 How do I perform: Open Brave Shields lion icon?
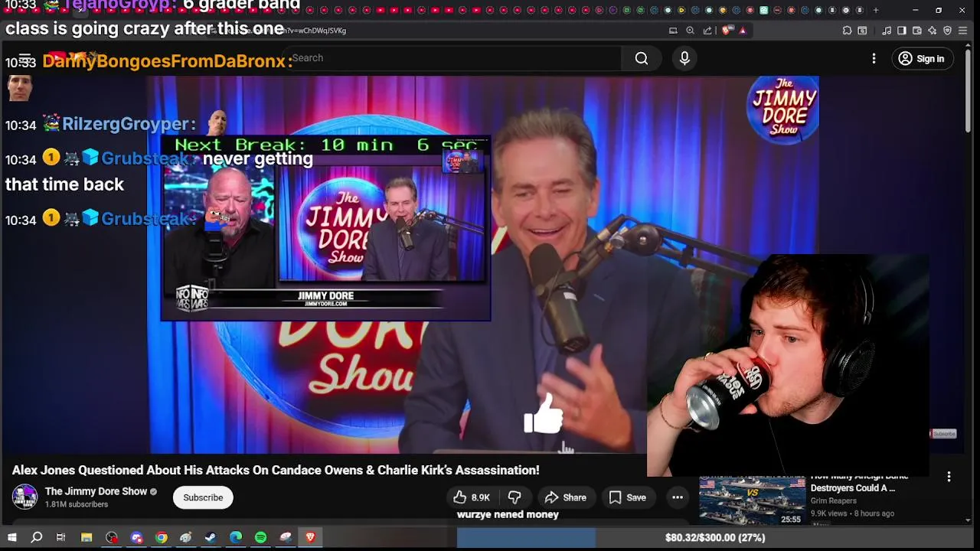[727, 31]
